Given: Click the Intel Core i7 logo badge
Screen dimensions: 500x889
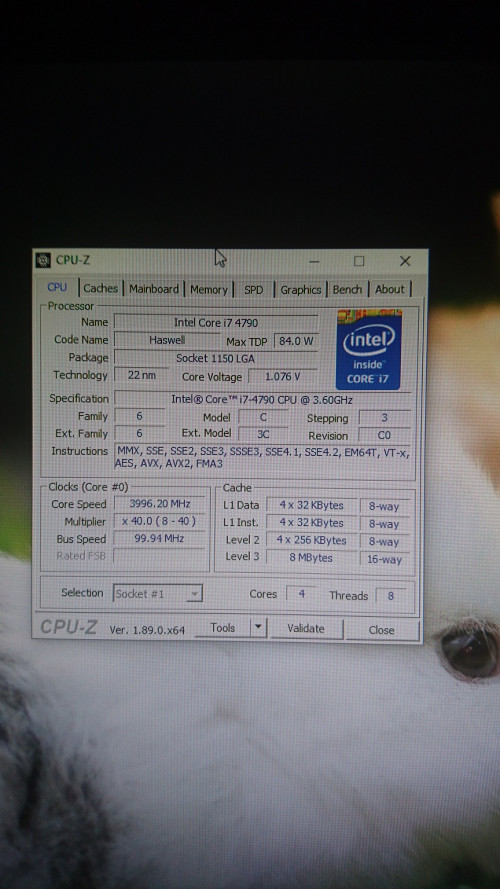Looking at the screenshot, I should [368, 349].
